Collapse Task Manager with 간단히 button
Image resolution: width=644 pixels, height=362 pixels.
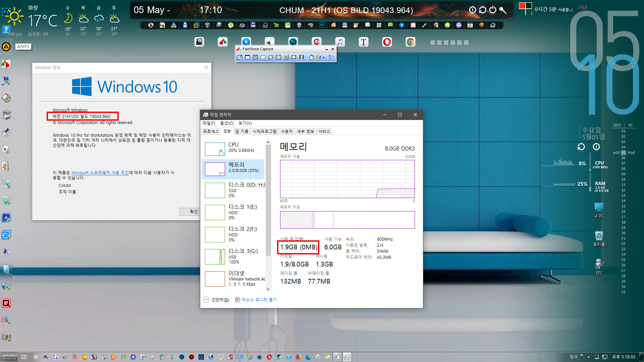pos(216,300)
